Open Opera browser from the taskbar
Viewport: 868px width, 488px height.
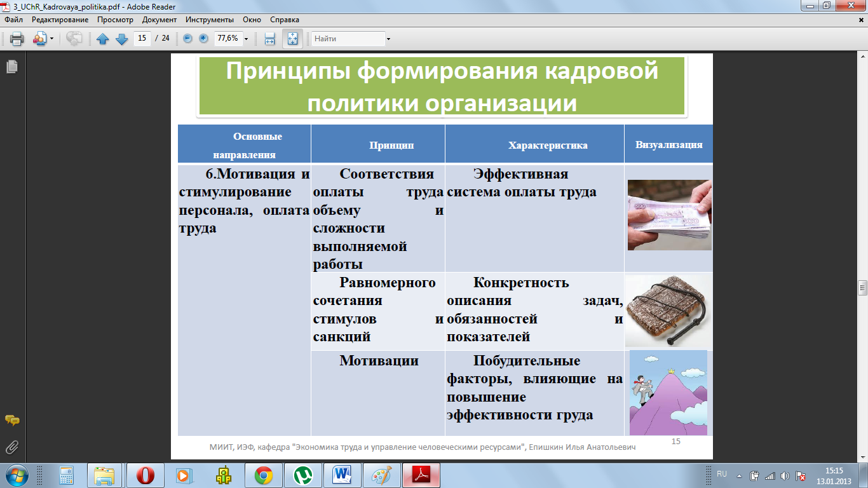click(144, 475)
